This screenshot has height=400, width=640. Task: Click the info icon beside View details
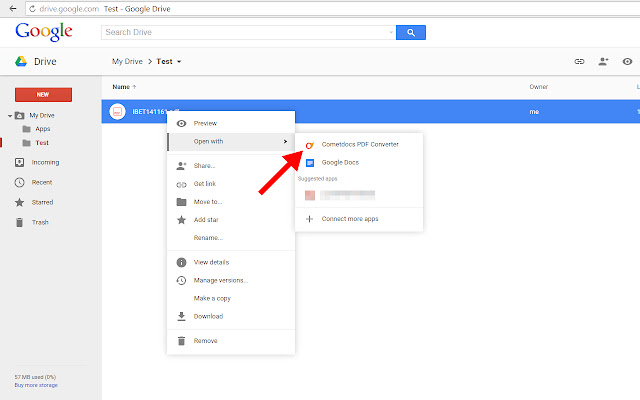point(181,262)
